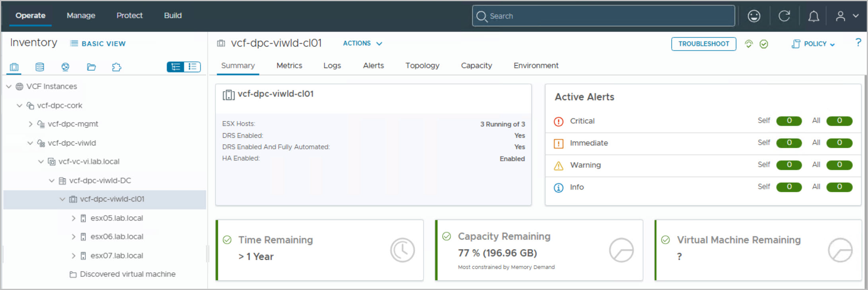This screenshot has width=868, height=290.
Task: Click the Time Remaining clock icon
Action: click(402, 250)
